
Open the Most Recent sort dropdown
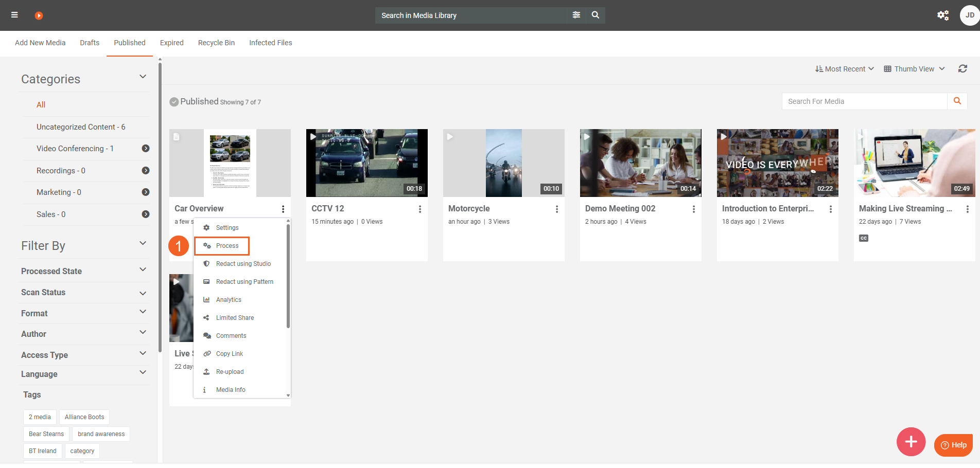pos(844,69)
